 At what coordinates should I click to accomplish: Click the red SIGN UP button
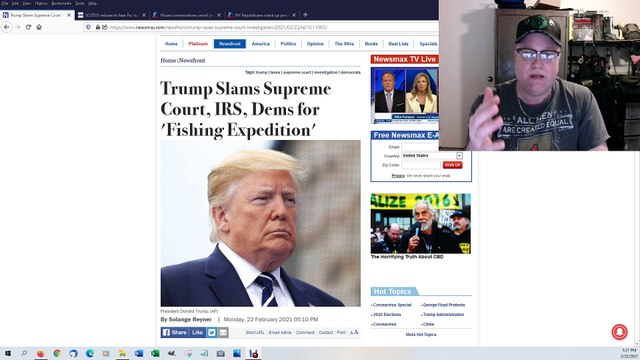(452, 165)
